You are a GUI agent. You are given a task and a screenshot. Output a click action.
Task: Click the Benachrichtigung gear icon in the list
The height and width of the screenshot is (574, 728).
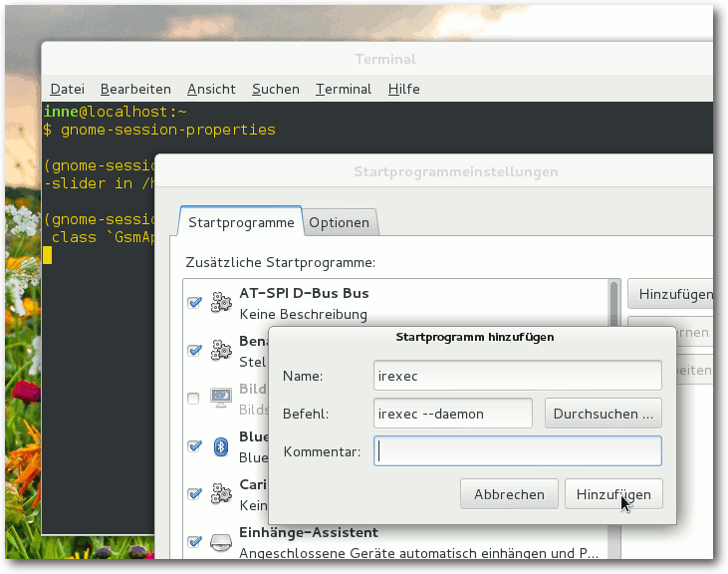point(221,350)
